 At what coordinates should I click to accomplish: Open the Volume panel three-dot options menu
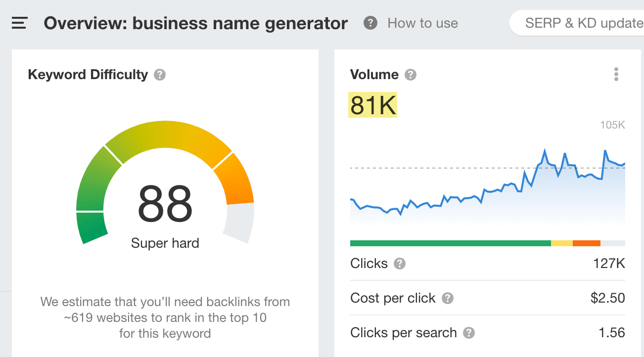(616, 74)
